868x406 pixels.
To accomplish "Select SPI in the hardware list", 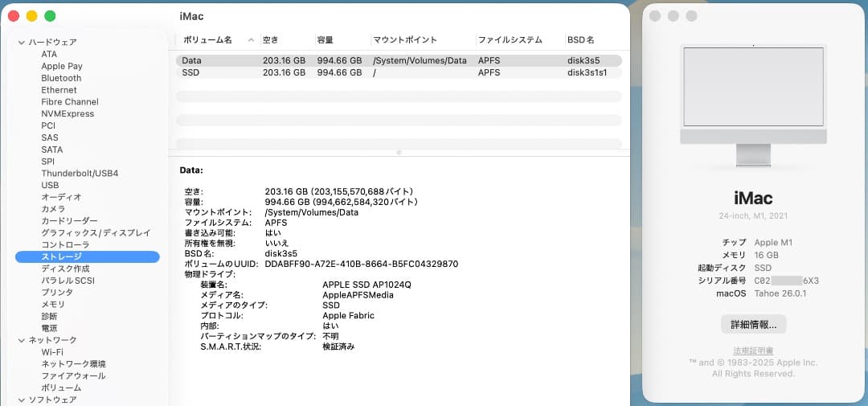I will pyautogui.click(x=47, y=161).
